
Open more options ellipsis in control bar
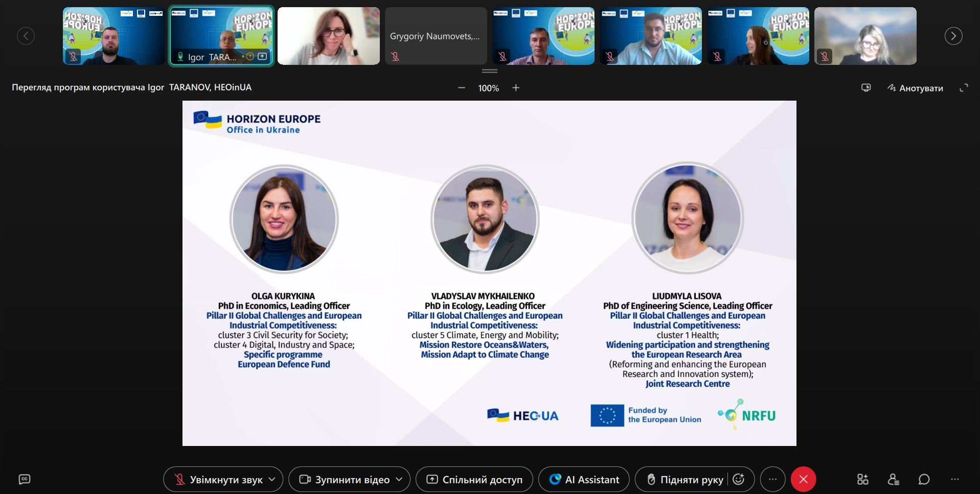pos(773,479)
